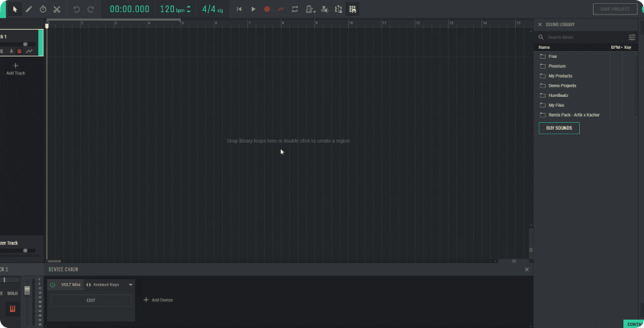
Task: Open the sound library filter options icon
Action: [632, 37]
